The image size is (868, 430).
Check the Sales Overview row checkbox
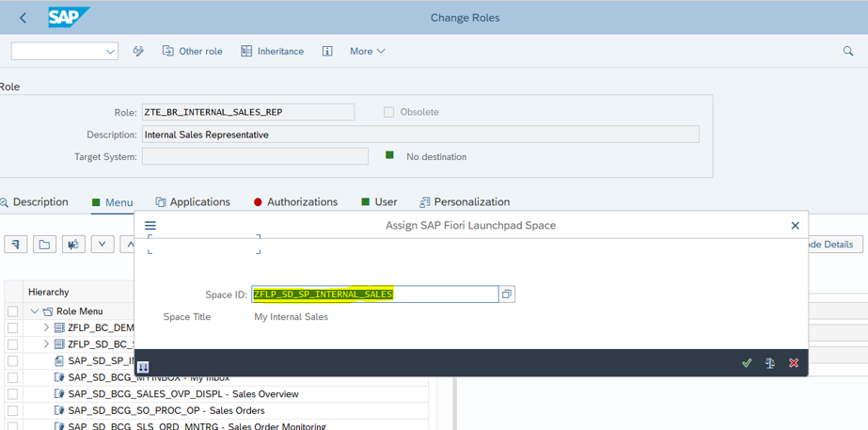pyautogui.click(x=13, y=394)
